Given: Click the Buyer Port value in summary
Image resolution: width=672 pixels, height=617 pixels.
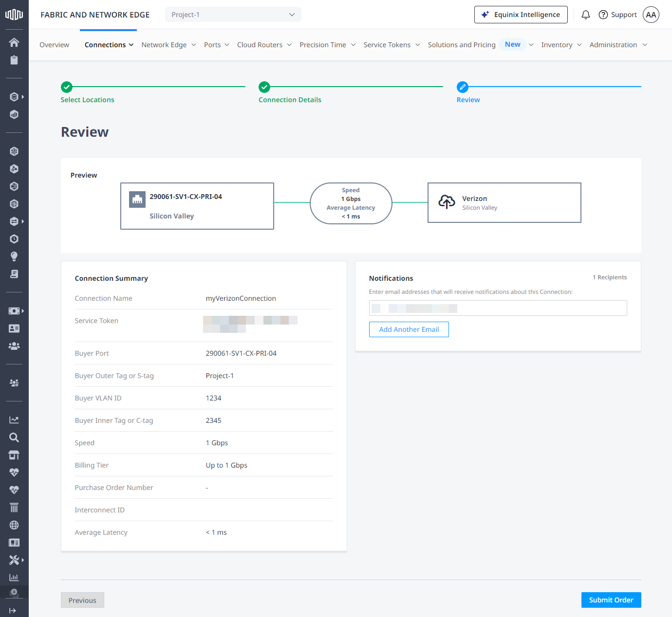Looking at the screenshot, I should (x=241, y=353).
